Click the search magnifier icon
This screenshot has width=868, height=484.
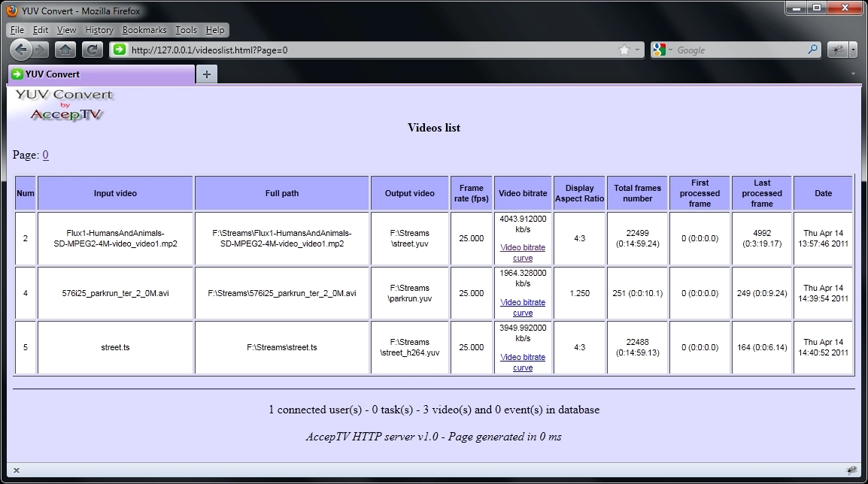812,50
